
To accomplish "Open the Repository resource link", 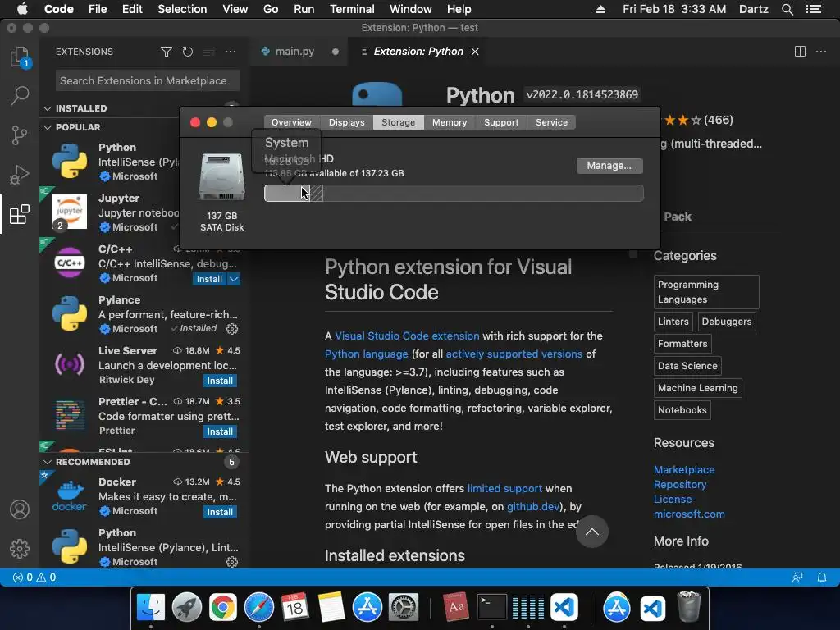I will [680, 484].
